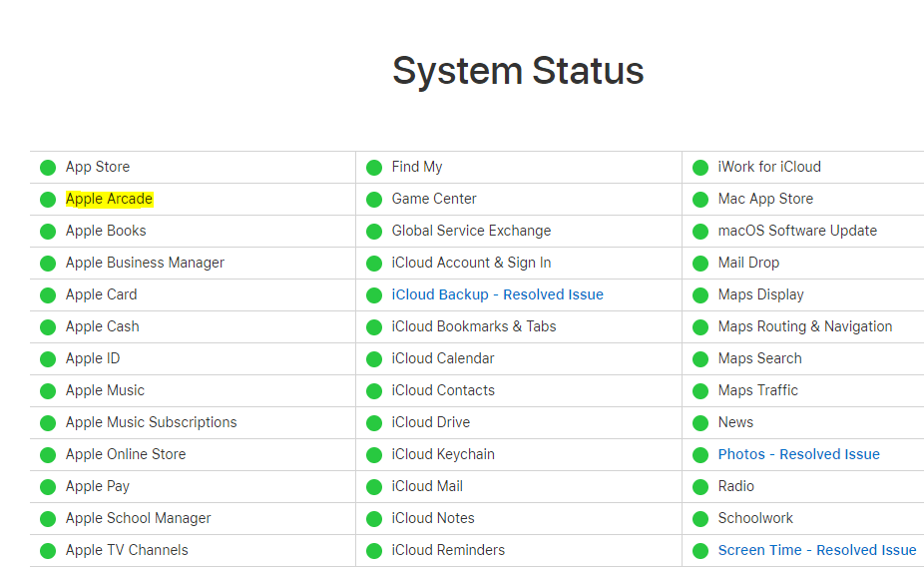
Task: Click the System Status heading
Action: coord(518,71)
